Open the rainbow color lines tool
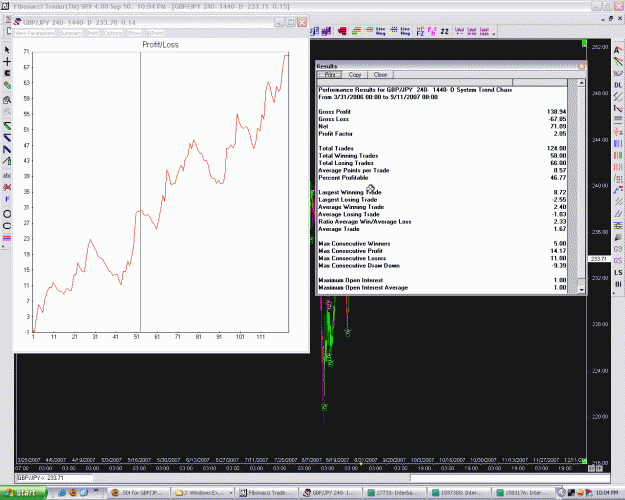The height and width of the screenshot is (500, 625). click(x=7, y=238)
